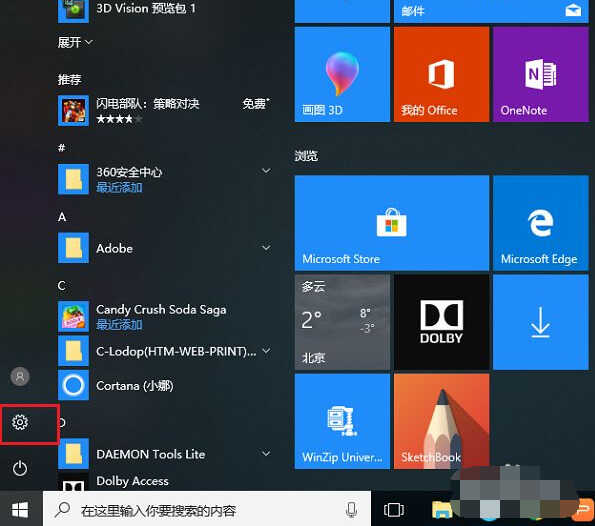
Task: Click the 推荐 section heading
Action: pos(69,79)
